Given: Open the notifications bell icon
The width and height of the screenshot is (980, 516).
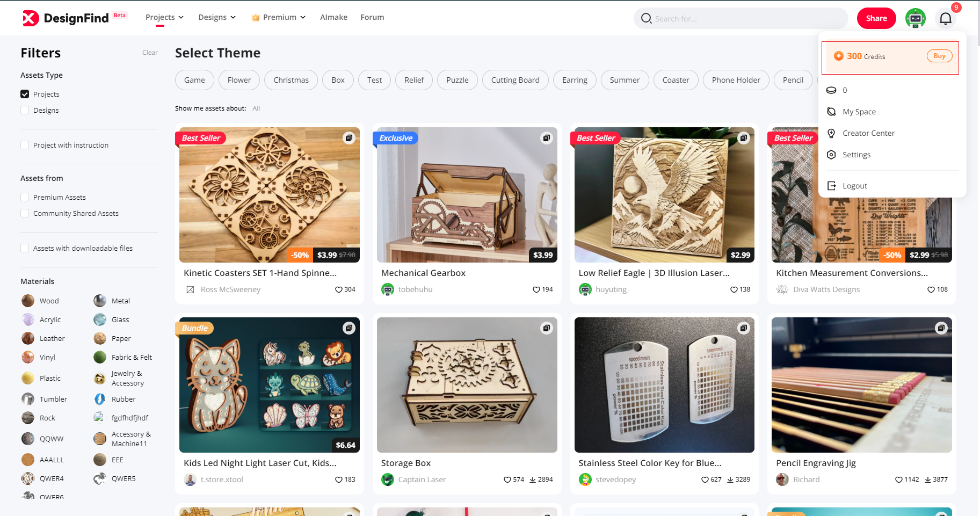Looking at the screenshot, I should point(945,18).
